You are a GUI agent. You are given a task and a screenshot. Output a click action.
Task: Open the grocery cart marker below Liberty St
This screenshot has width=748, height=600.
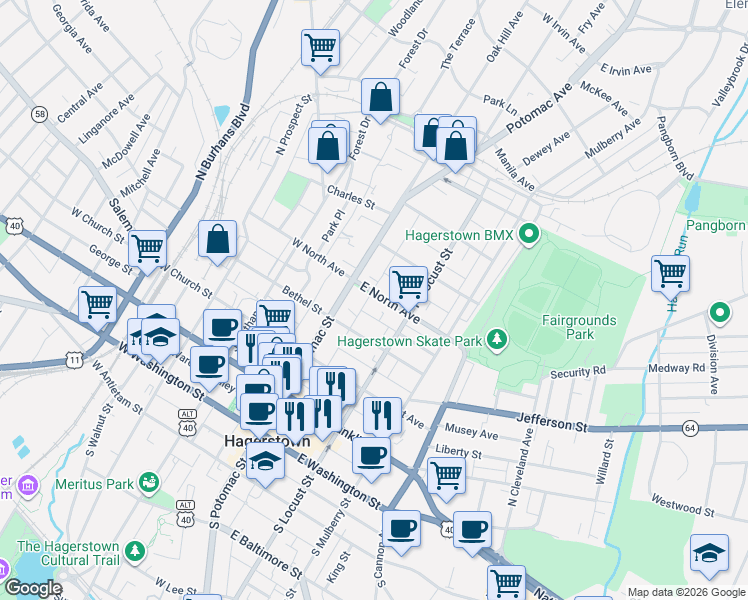(x=447, y=476)
